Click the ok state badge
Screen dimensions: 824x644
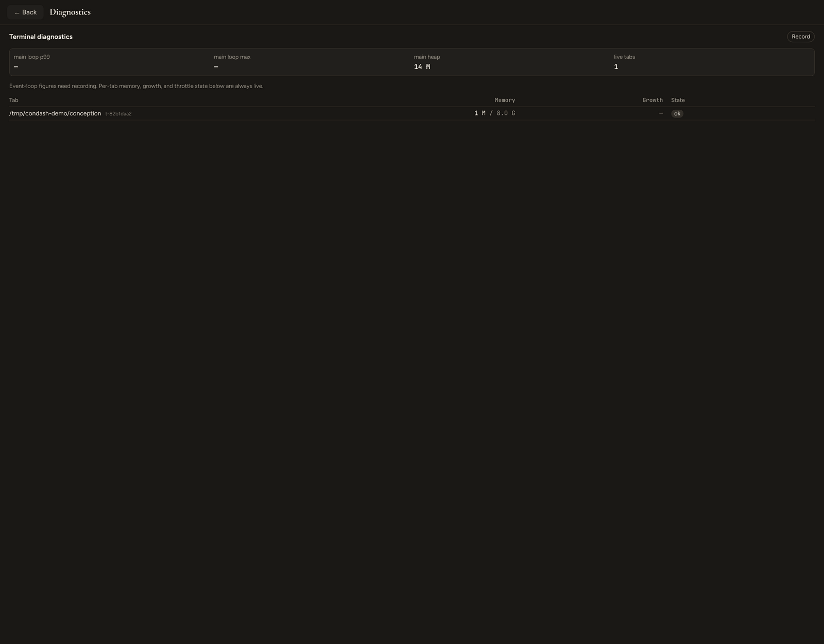(677, 114)
